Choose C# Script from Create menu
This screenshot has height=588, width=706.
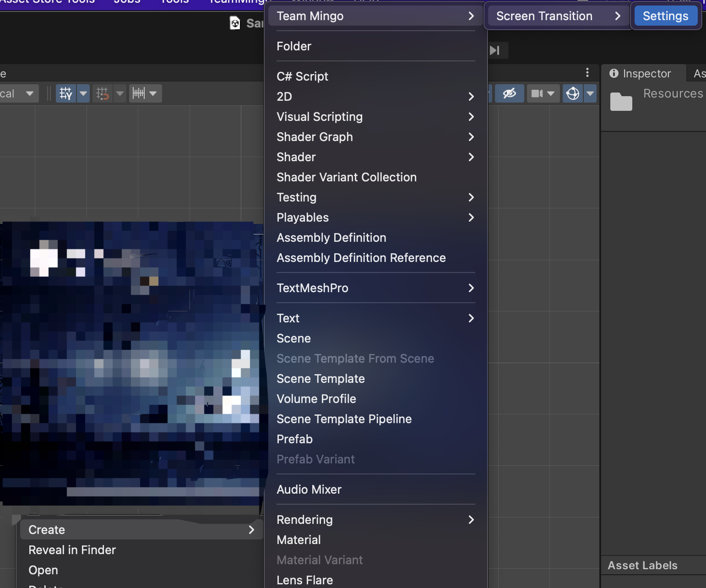302,76
